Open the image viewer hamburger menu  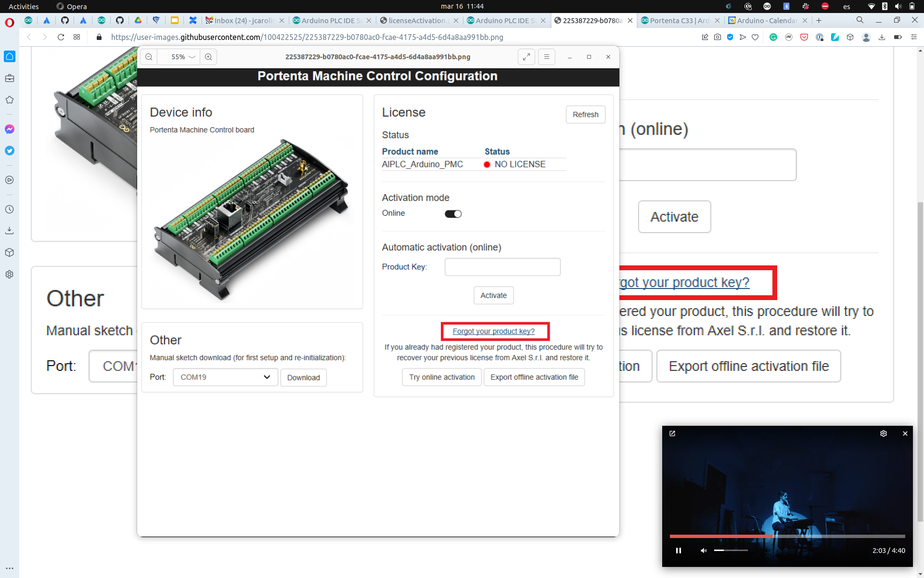click(547, 57)
